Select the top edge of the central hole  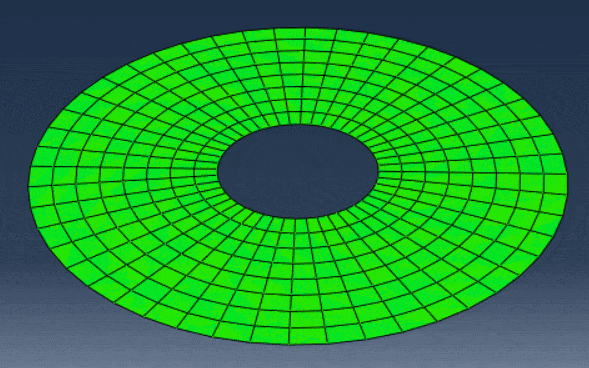[297, 125]
